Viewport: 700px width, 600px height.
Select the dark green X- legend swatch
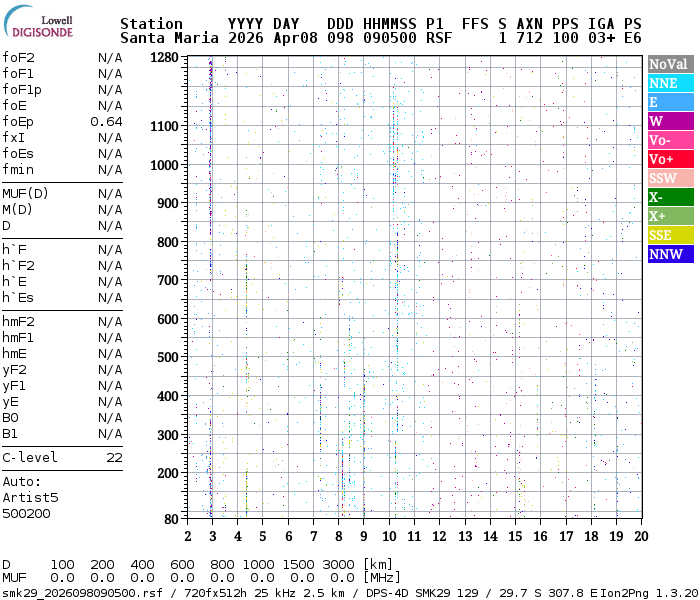(669, 197)
